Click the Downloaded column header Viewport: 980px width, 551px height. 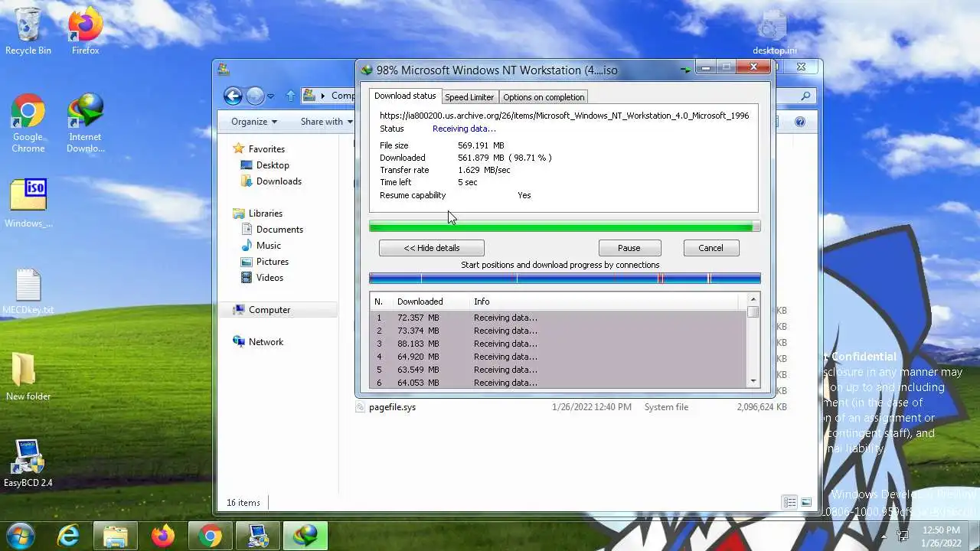coord(431,302)
